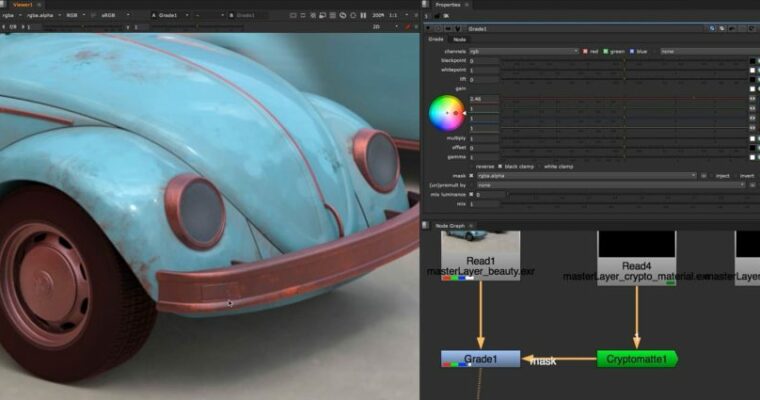Disable the black clamp checkbox

[x=500, y=166]
